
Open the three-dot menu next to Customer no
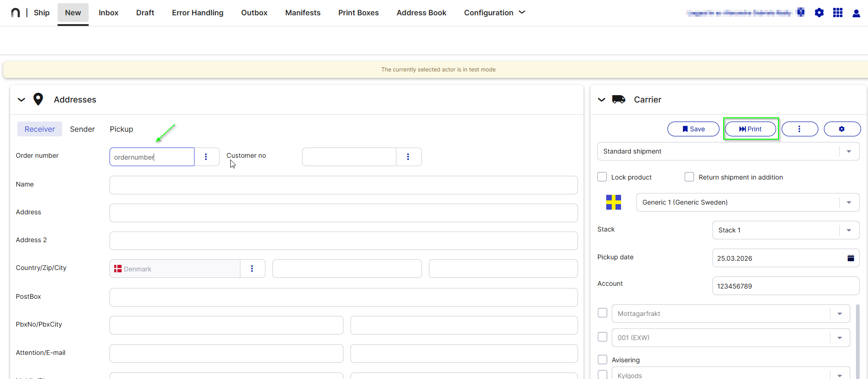point(408,157)
